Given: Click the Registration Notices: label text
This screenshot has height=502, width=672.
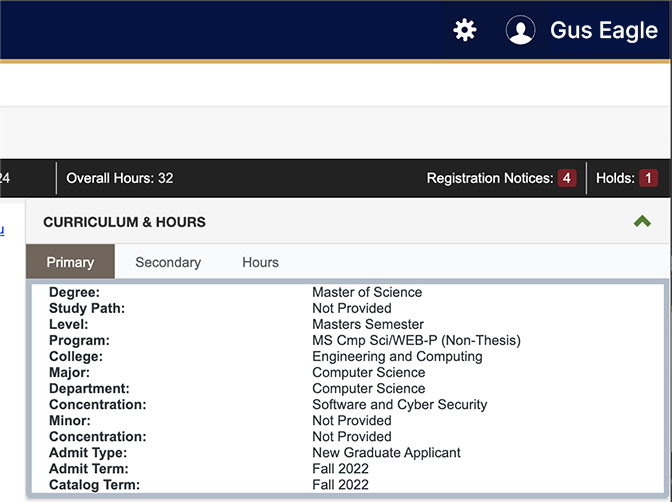Looking at the screenshot, I should click(x=490, y=178).
